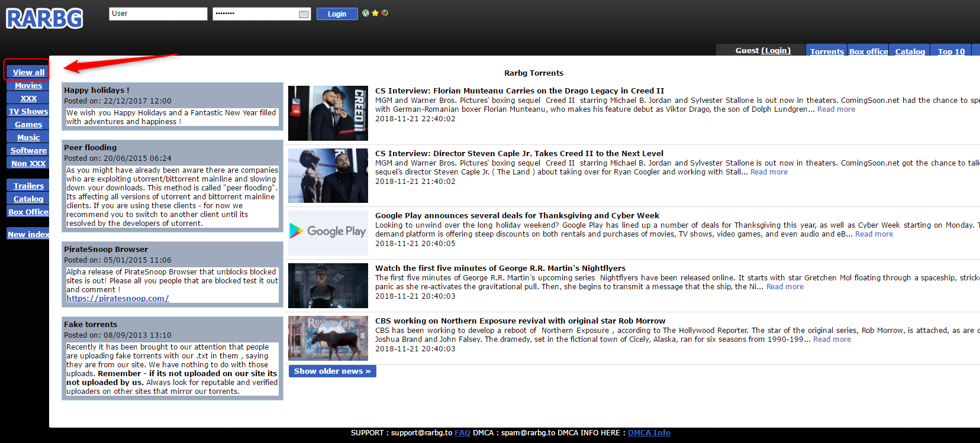Open the Catalog tab in top bar
This screenshot has width=980, height=443.
(910, 51)
